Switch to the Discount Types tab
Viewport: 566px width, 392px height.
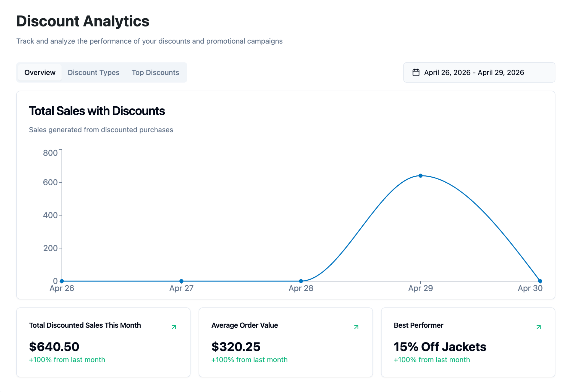click(x=93, y=72)
